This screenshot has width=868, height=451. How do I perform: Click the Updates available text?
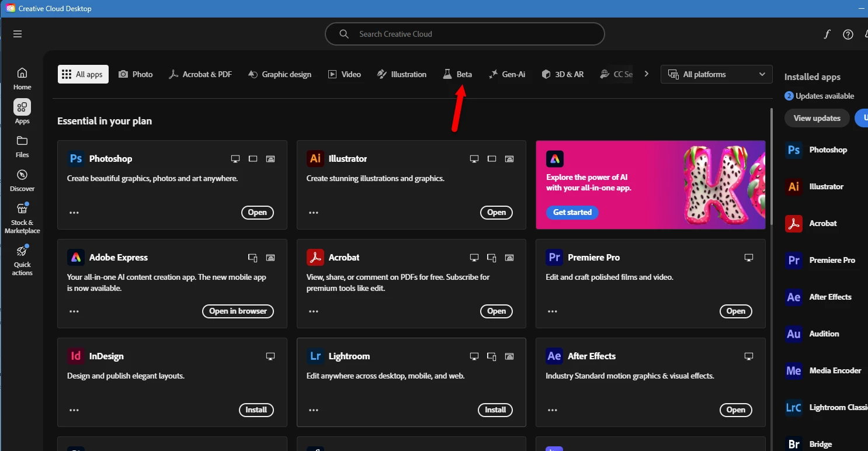coord(825,96)
